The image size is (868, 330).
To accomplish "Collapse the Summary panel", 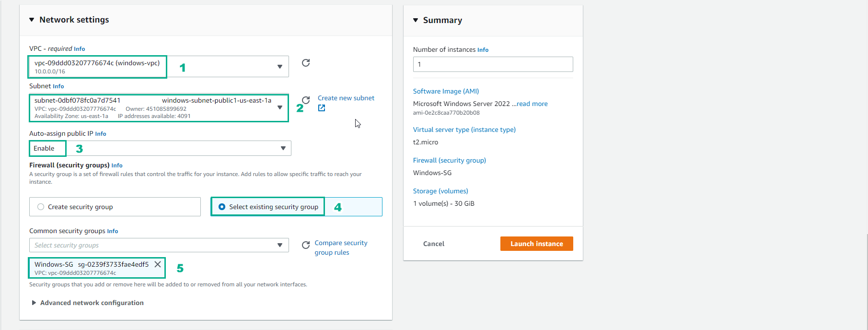I will pyautogui.click(x=416, y=20).
